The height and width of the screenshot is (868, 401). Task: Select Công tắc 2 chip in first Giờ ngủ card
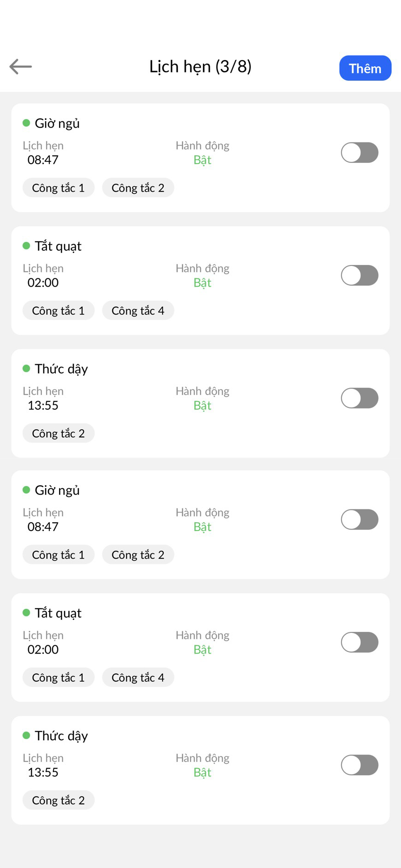tap(138, 188)
